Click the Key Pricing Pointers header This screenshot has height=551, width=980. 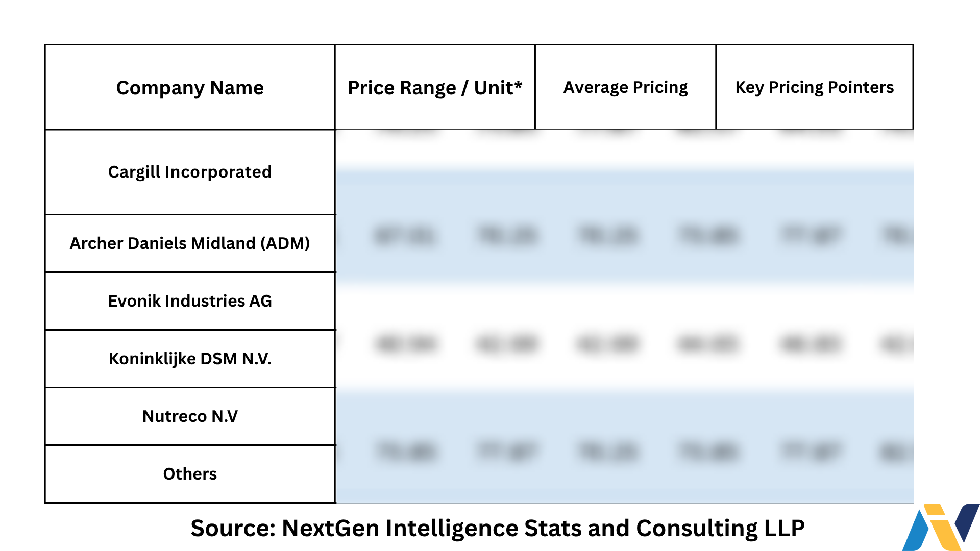point(814,87)
